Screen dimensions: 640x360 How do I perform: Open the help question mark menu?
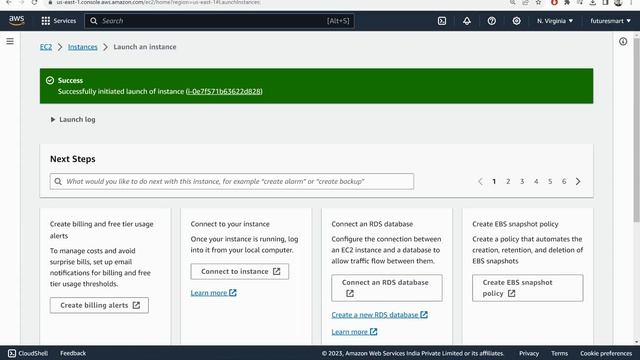click(x=491, y=21)
